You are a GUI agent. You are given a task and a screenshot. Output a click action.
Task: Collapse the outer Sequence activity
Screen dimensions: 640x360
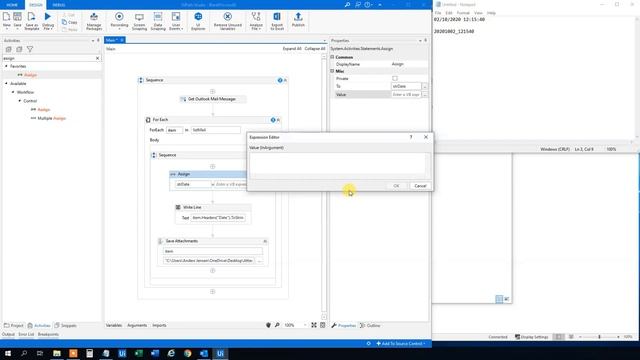pyautogui.click(x=285, y=80)
